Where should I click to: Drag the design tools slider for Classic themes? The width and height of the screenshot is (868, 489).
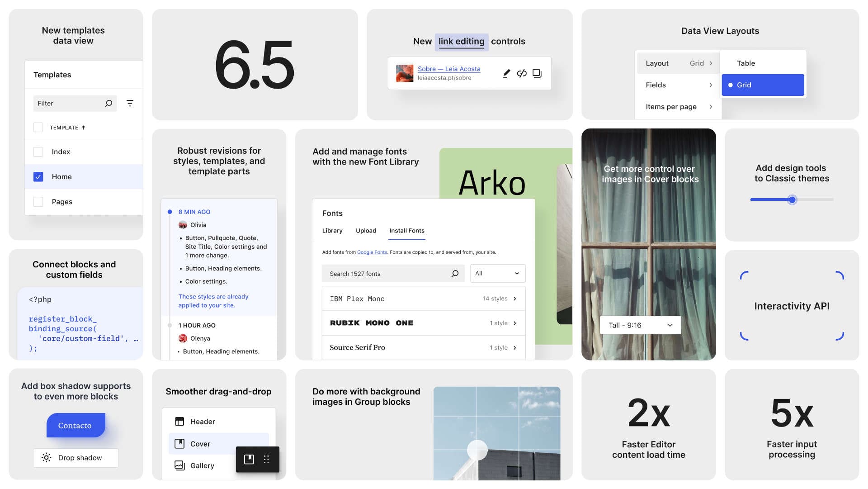(792, 200)
